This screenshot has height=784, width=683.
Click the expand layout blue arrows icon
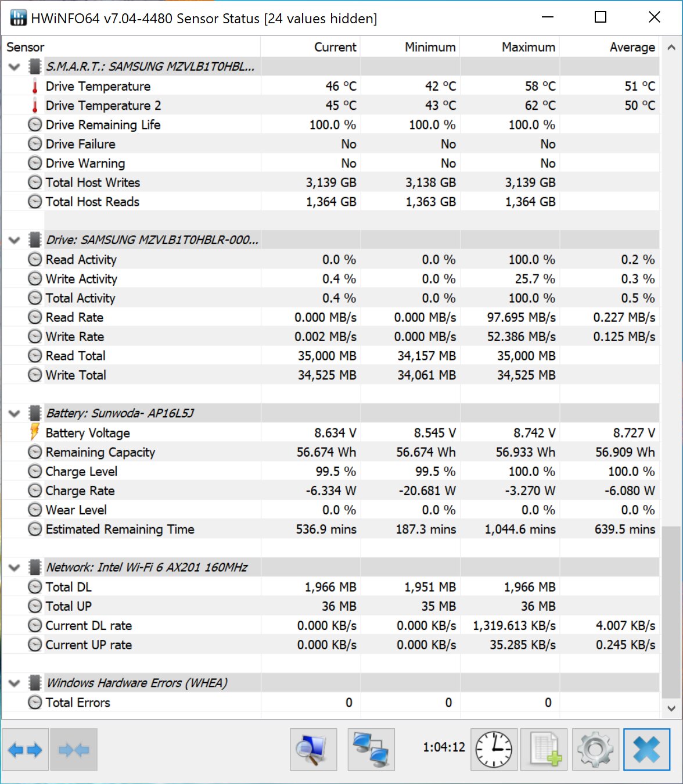pos(25,750)
